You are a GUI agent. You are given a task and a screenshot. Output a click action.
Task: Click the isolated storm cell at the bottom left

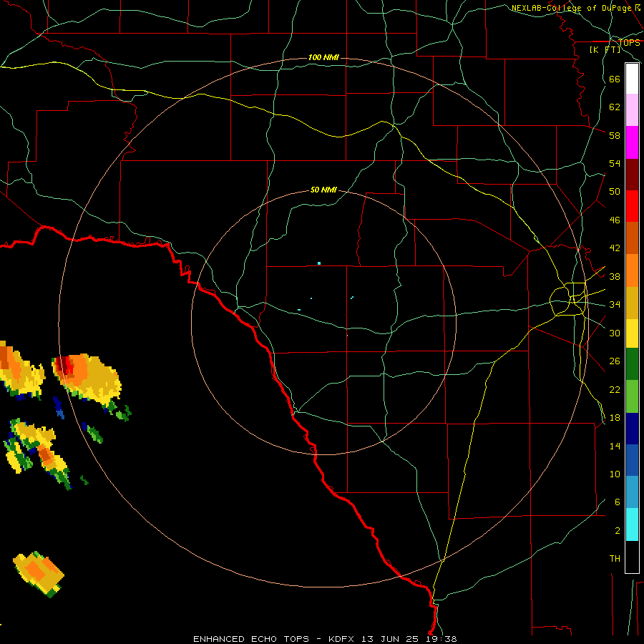[39, 574]
